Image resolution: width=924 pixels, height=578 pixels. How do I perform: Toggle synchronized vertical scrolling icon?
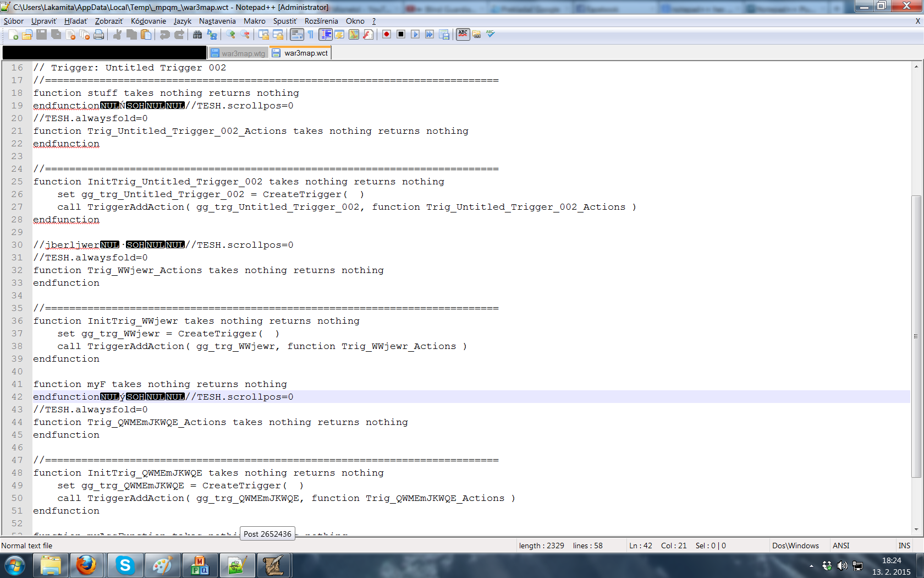tap(263, 35)
